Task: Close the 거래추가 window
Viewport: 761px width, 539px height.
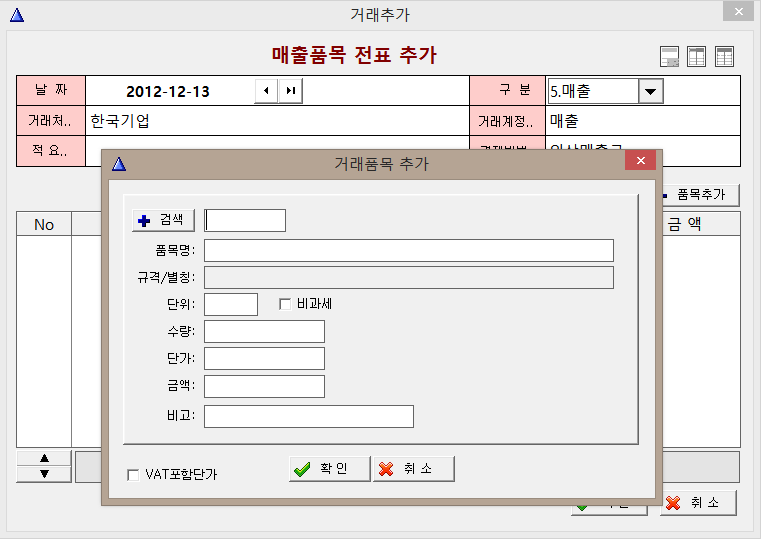Action: (x=738, y=12)
